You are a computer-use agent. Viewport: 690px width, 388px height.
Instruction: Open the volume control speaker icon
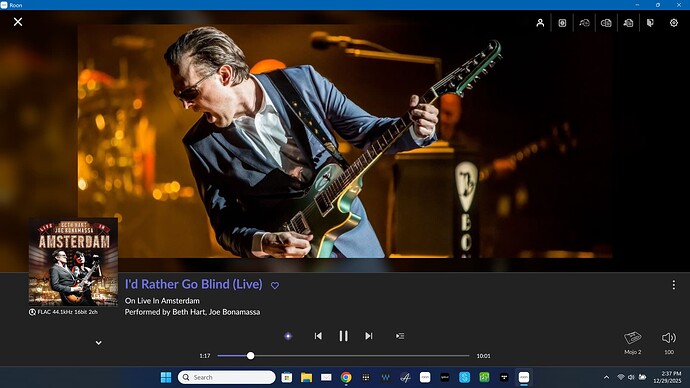pyautogui.click(x=669, y=338)
